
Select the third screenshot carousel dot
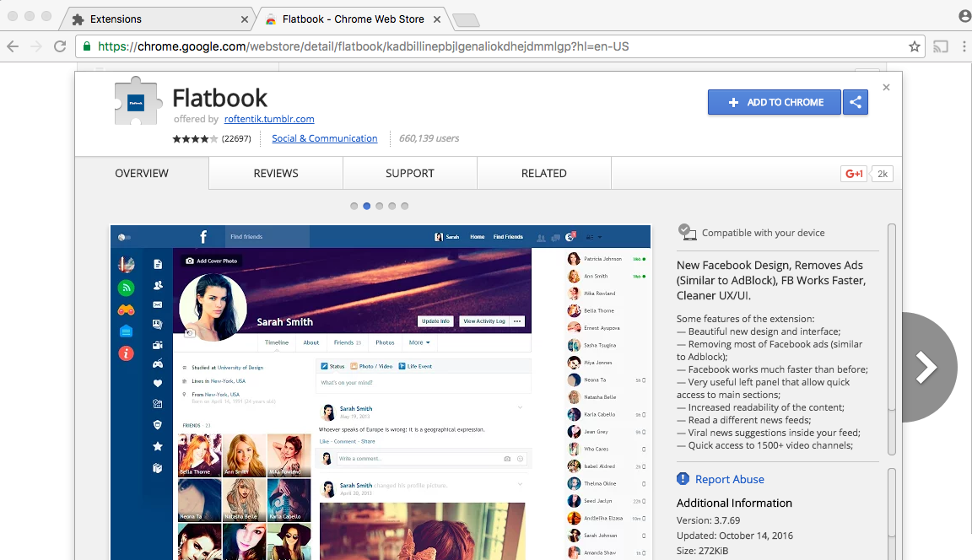click(x=380, y=207)
